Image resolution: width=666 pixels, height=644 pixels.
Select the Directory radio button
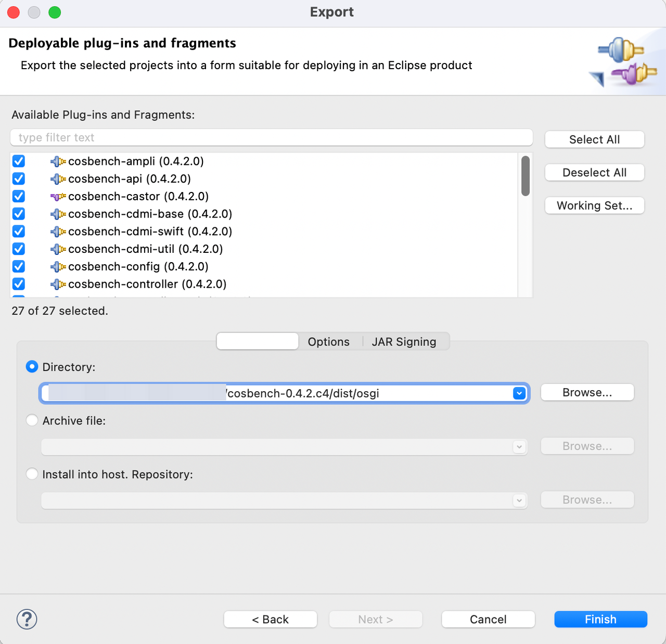click(32, 367)
